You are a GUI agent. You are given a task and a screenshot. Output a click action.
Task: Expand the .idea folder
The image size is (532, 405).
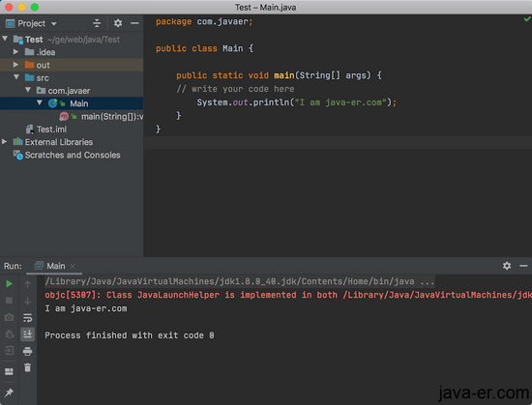[15, 52]
